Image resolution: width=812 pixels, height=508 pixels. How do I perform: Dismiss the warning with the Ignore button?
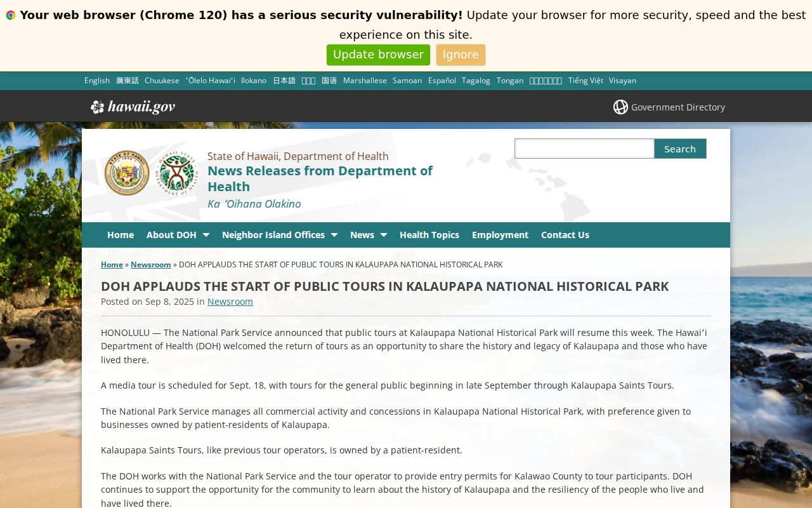pyautogui.click(x=461, y=55)
